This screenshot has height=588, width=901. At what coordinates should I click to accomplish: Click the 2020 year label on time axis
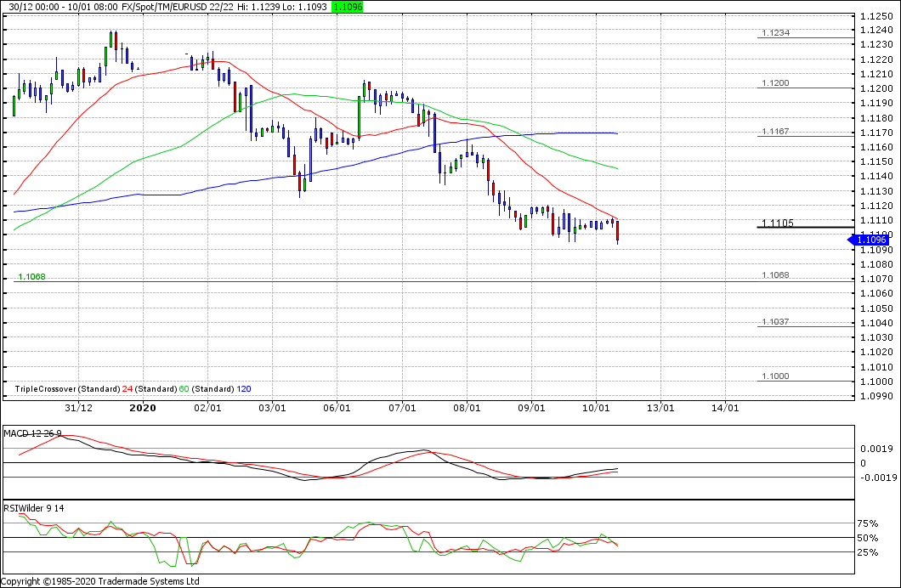point(143,408)
